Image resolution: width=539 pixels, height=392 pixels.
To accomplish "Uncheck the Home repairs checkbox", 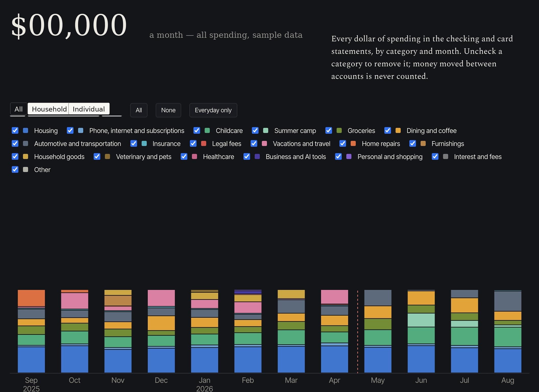I will pyautogui.click(x=343, y=143).
